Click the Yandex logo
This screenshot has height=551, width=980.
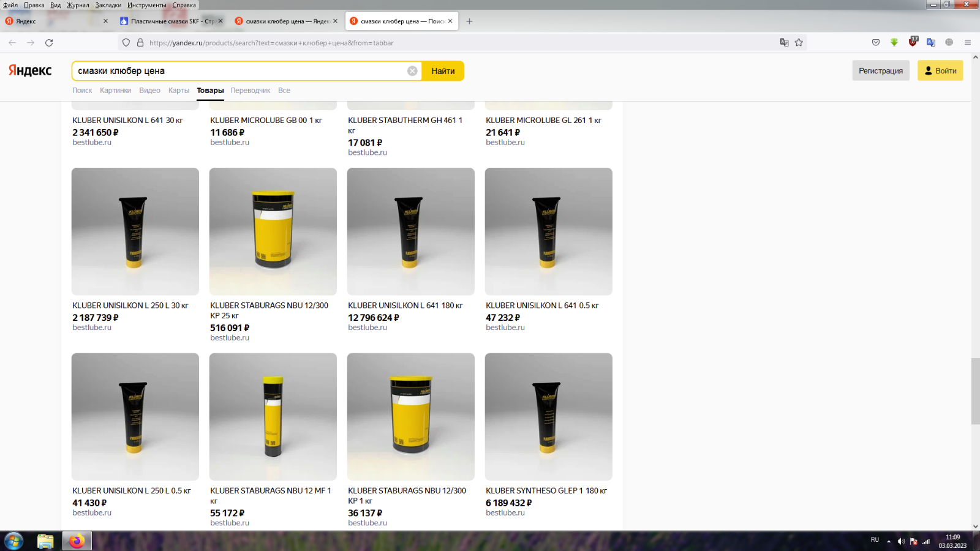coord(30,70)
